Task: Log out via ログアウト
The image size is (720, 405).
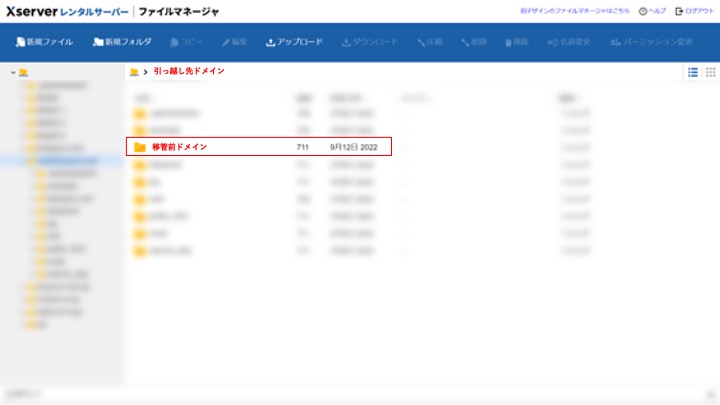Action: point(695,11)
